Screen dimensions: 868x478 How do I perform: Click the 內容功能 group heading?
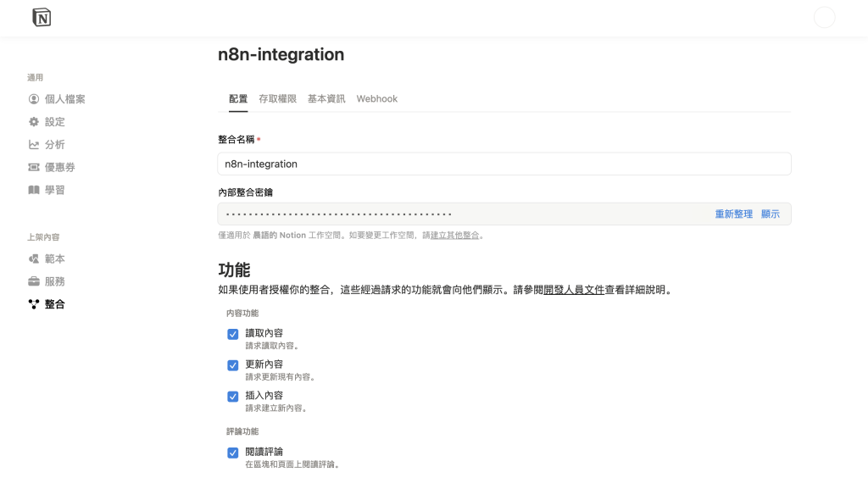(242, 313)
